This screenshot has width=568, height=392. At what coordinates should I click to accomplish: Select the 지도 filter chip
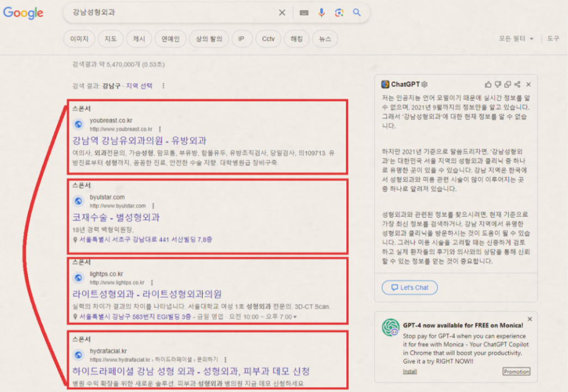tap(111, 39)
